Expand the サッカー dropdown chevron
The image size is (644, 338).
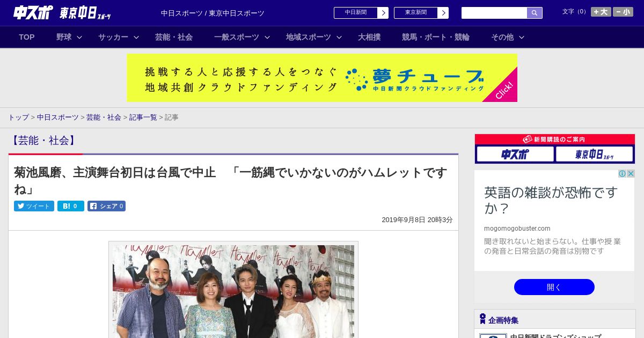pos(136,37)
